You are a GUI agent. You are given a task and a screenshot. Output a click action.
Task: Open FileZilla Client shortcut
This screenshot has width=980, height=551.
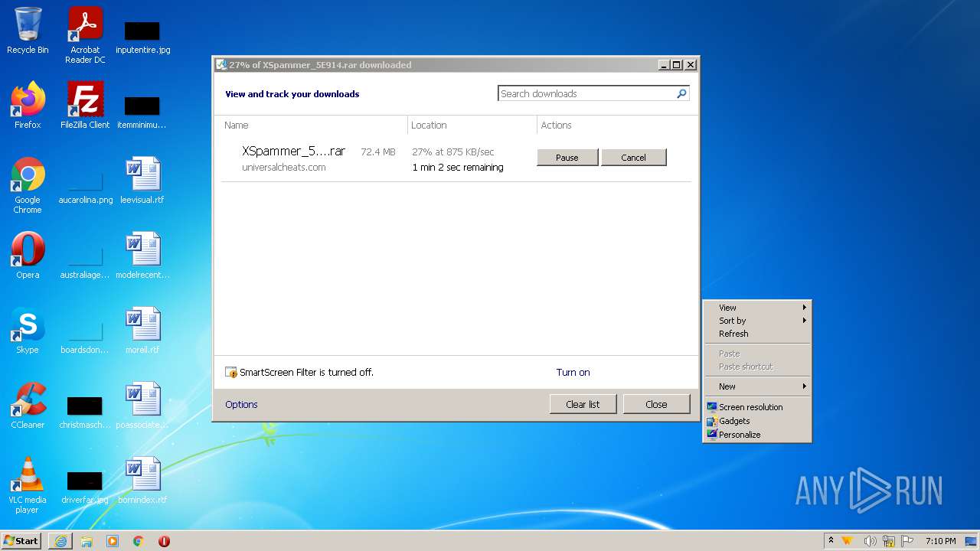[x=85, y=106]
